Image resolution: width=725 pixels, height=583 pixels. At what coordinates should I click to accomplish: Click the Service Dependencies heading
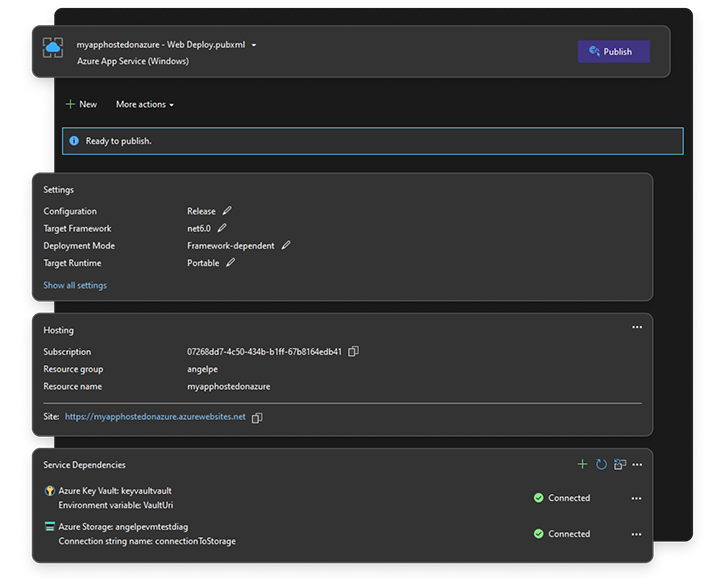84,465
